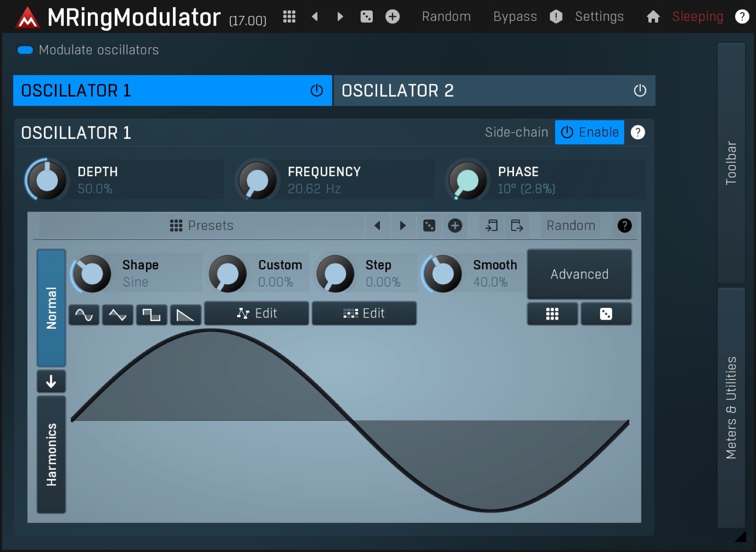The image size is (756, 552).
Task: Click the step sequencer Edit button
Action: 364,314
